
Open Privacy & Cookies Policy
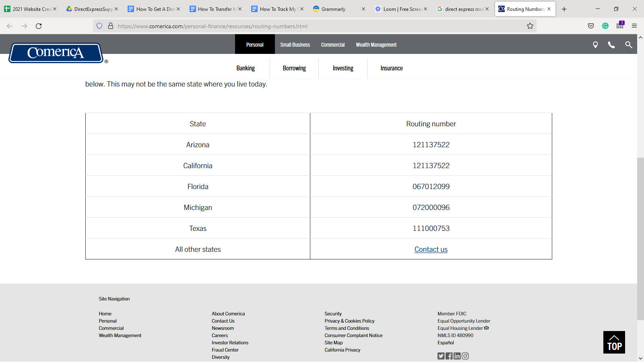coord(349,321)
